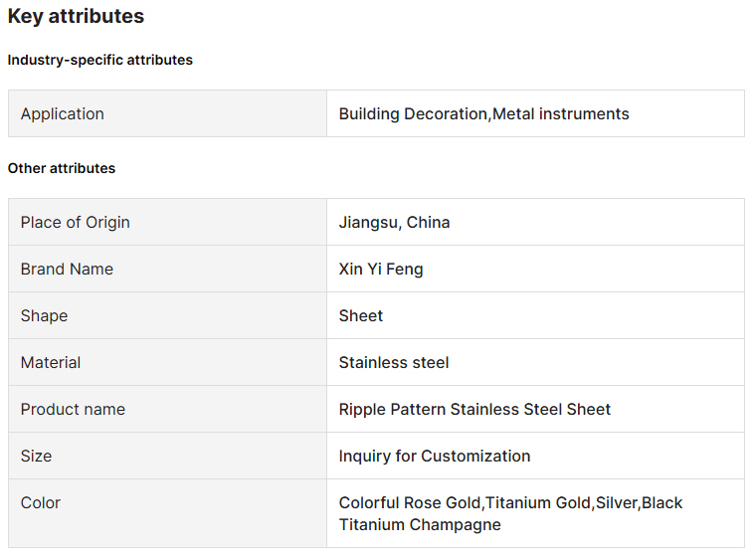Select the Brand Name label

67,269
